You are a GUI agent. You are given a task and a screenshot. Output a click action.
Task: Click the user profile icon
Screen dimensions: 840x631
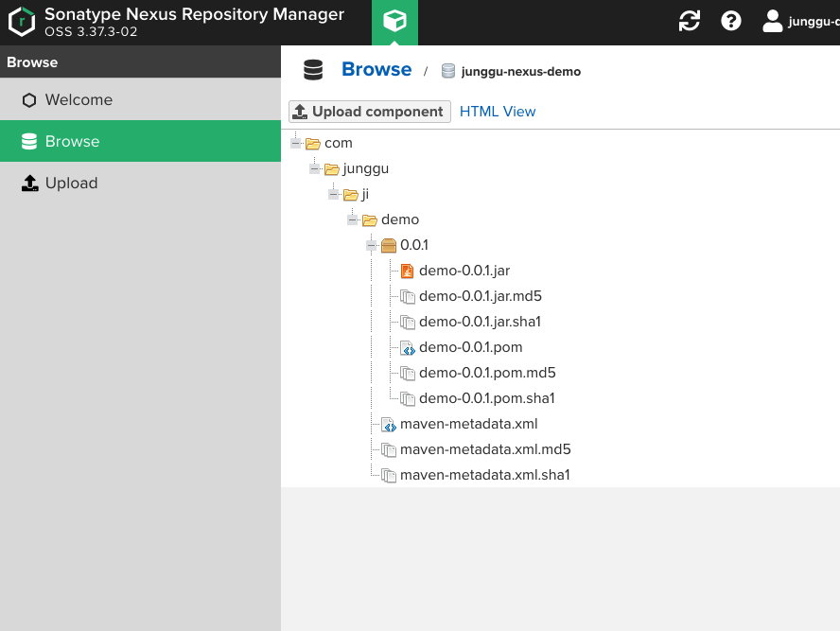773,21
